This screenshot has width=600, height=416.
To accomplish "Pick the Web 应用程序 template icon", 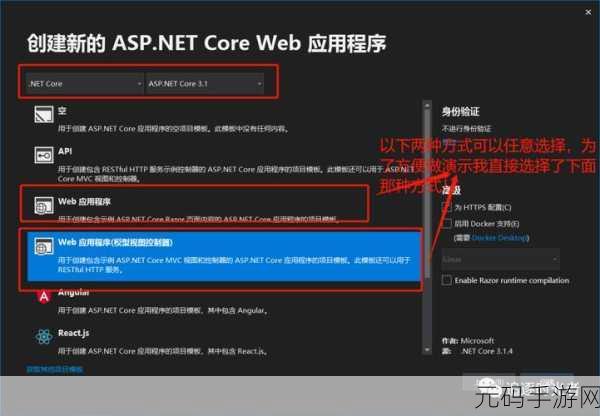I will 44,206.
